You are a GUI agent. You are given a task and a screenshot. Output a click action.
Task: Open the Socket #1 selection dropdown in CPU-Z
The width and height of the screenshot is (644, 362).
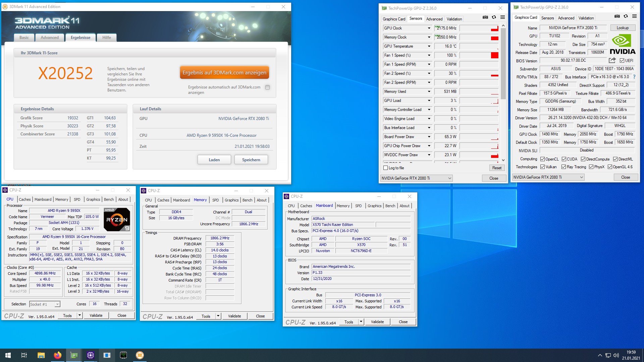(45, 304)
